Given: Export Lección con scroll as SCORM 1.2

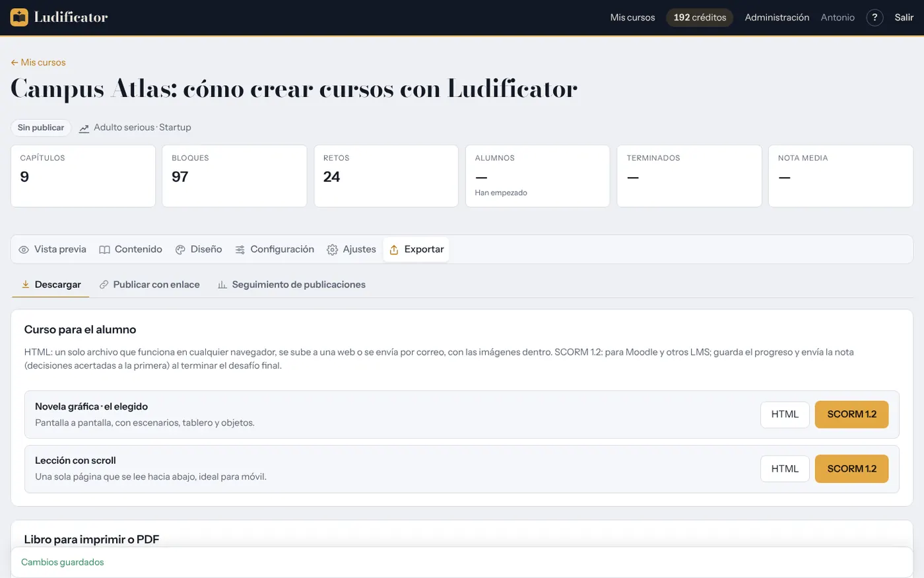Looking at the screenshot, I should [851, 469].
